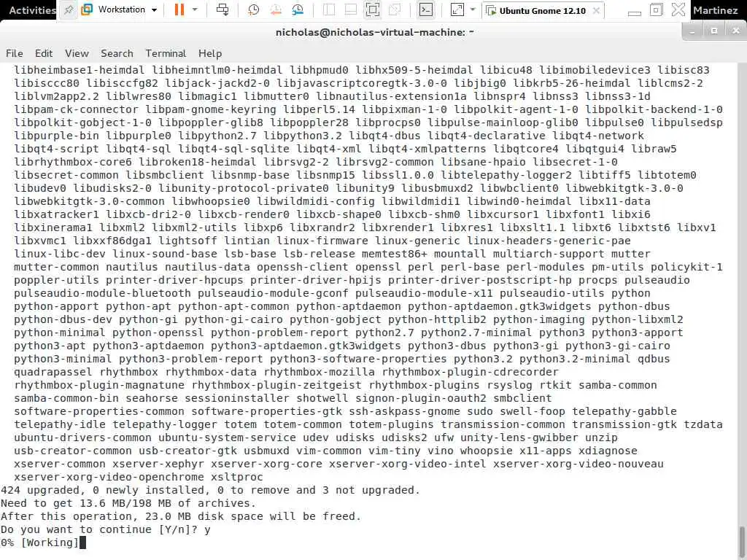The width and height of the screenshot is (747, 560).
Task: Close the VMware Workstation window
Action: click(x=678, y=9)
